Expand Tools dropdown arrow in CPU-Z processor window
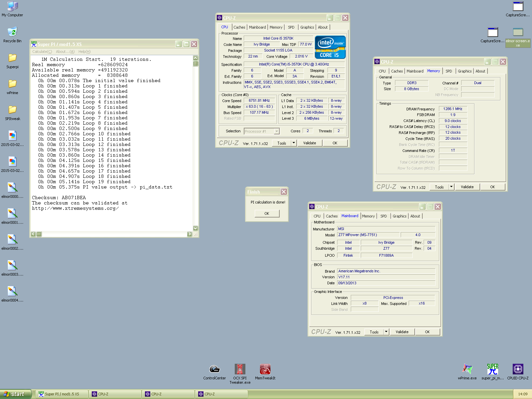Screen dimensions: 532x399 point(294,143)
